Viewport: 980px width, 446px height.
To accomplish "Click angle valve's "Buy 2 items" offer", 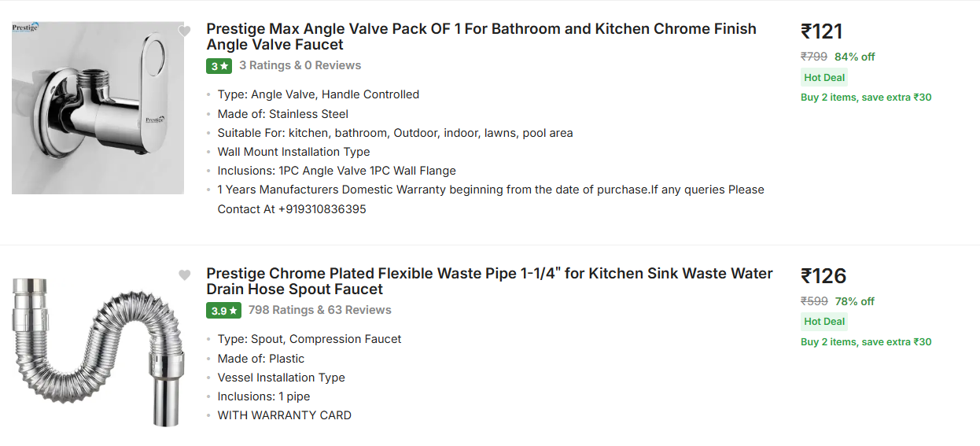I will click(x=866, y=98).
